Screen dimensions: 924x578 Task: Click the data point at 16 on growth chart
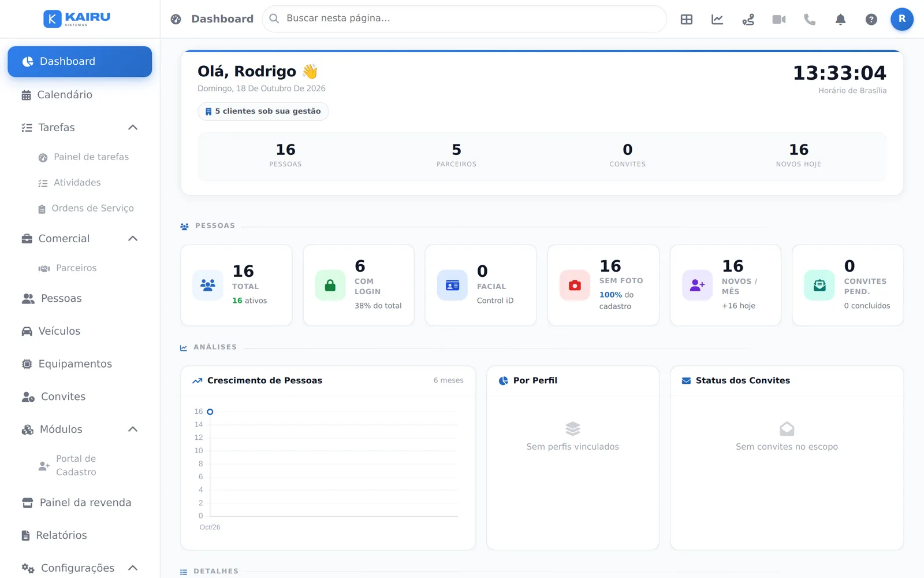[x=210, y=412]
